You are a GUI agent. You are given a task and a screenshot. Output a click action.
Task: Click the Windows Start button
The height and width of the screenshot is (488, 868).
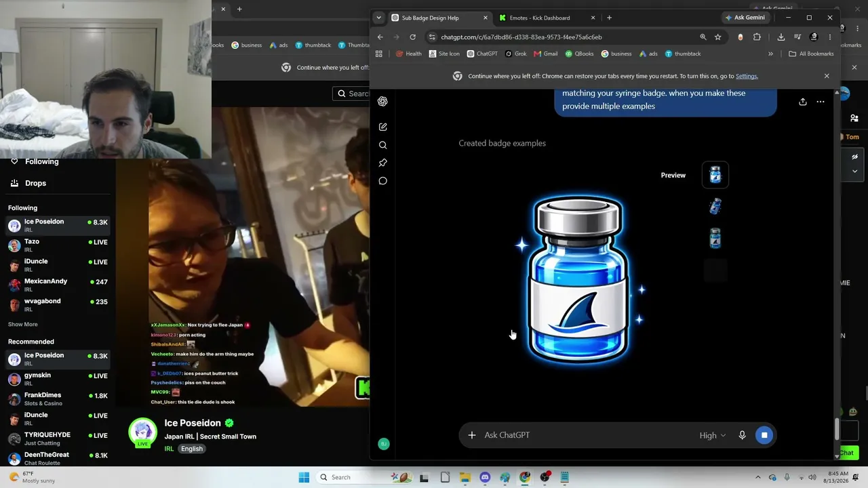[x=304, y=477]
